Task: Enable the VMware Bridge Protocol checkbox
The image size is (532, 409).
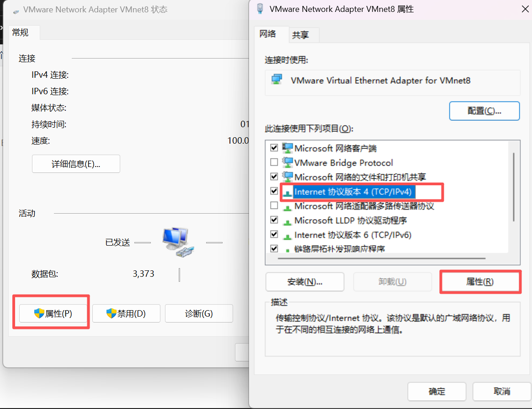Action: point(274,162)
